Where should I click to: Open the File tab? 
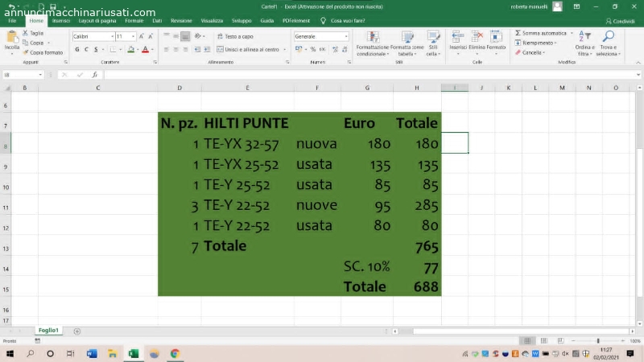12,21
